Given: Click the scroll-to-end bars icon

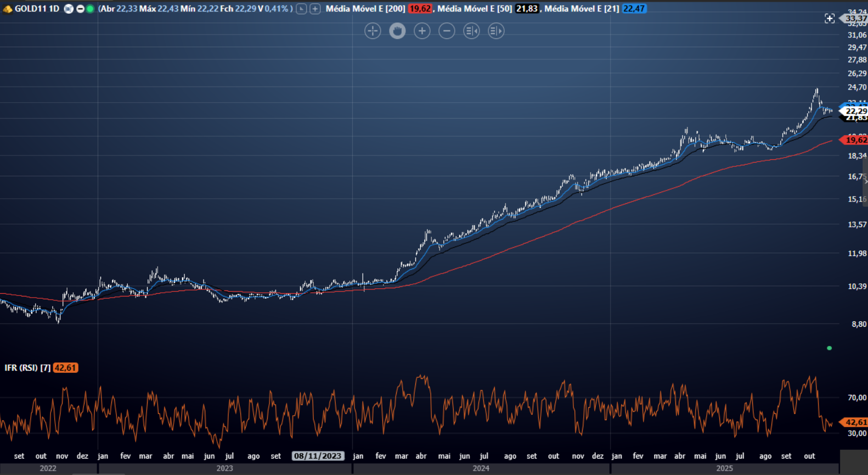Looking at the screenshot, I should pos(496,31).
